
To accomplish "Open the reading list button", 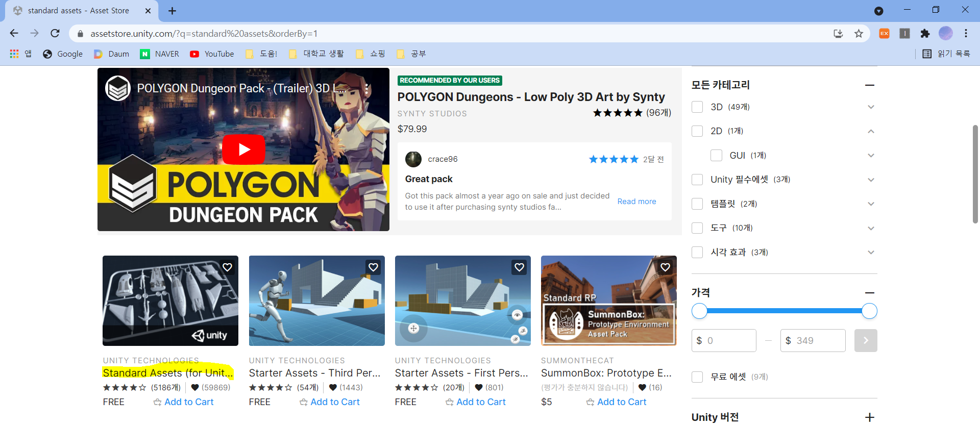I will (x=946, y=54).
